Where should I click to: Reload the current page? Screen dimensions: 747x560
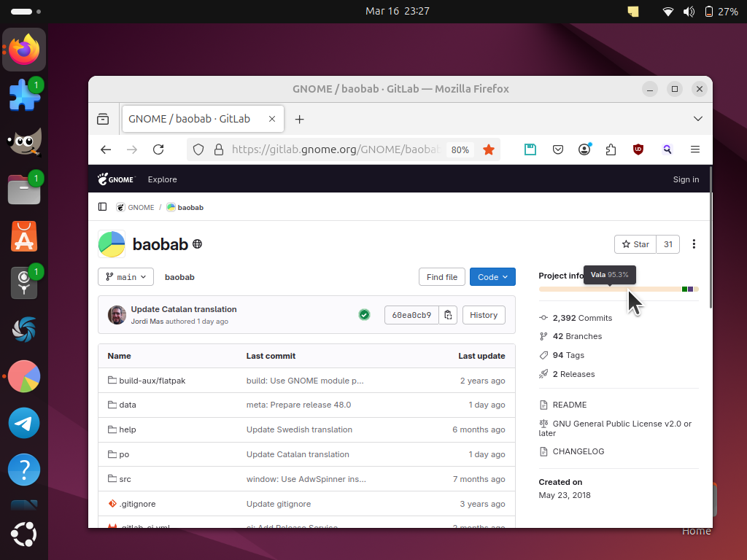158,149
